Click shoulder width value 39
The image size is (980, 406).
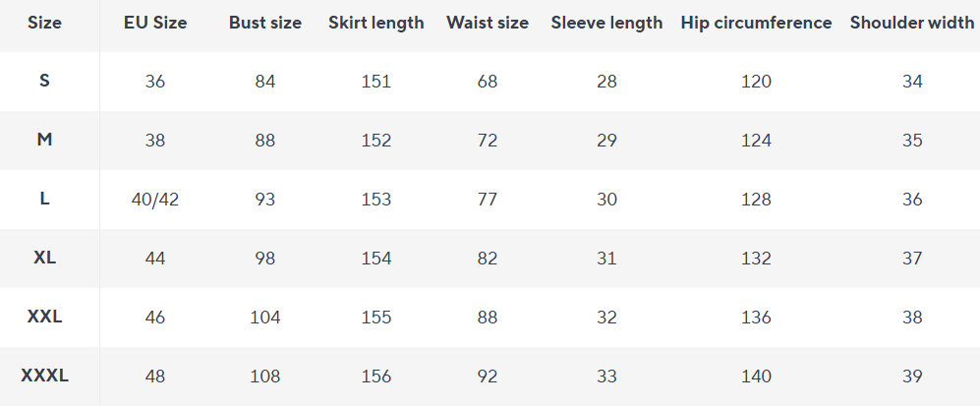(x=912, y=377)
